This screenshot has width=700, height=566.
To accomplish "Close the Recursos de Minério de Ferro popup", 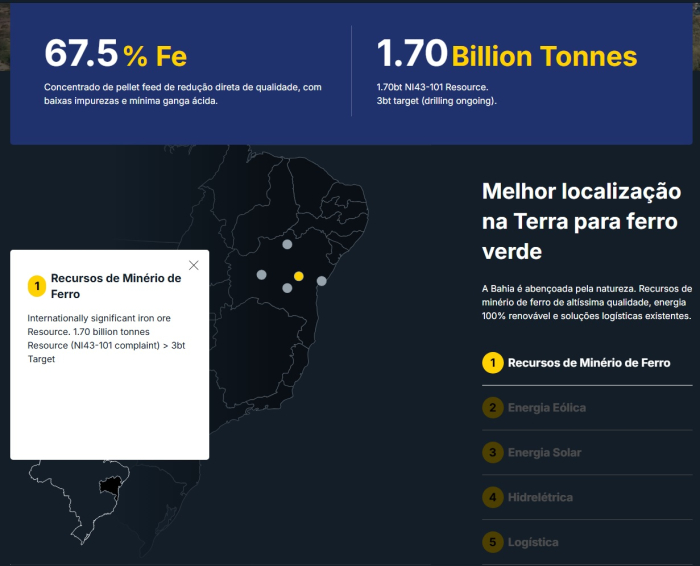I will [x=194, y=265].
